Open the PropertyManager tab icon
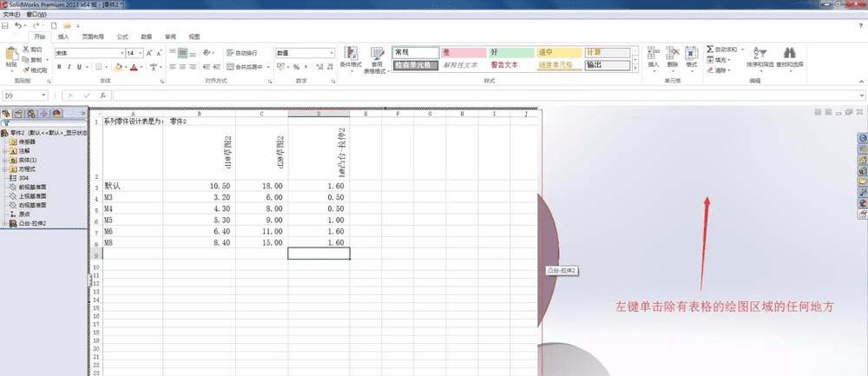The width and height of the screenshot is (868, 376). (18, 114)
